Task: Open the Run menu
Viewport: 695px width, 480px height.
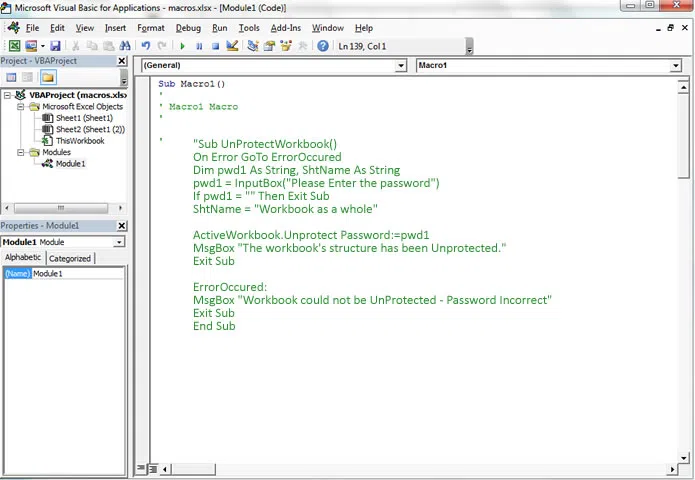Action: click(x=219, y=28)
